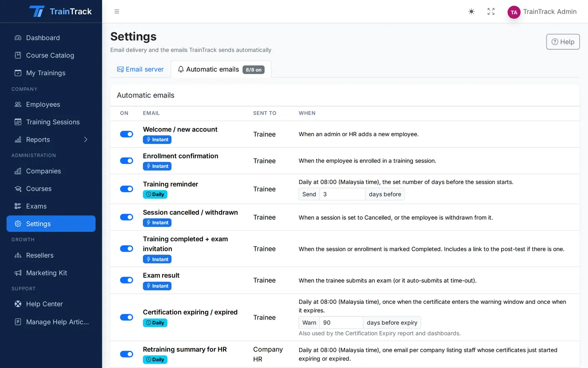
Task: Click the Instant badge under Welcome / new account
Action: pos(157,139)
